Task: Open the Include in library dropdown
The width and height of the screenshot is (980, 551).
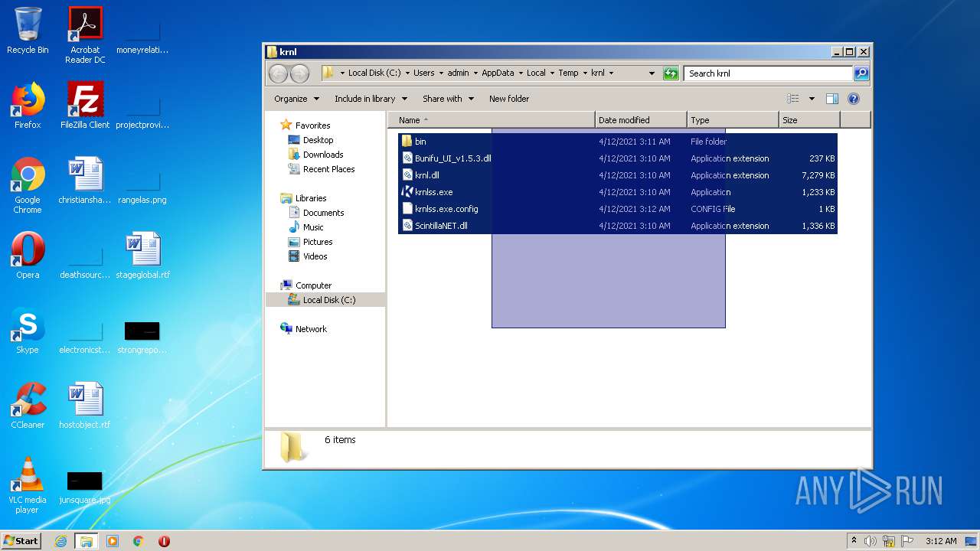Action: pyautogui.click(x=371, y=99)
